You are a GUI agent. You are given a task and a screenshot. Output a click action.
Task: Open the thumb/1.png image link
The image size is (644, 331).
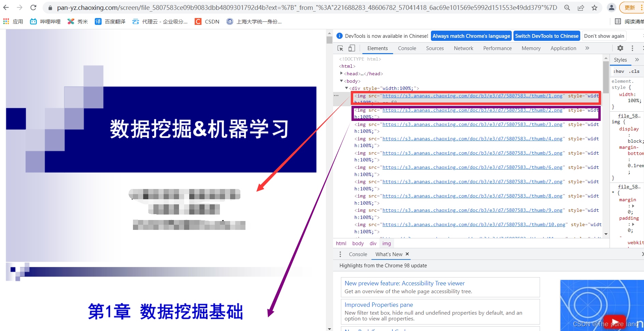point(472,96)
